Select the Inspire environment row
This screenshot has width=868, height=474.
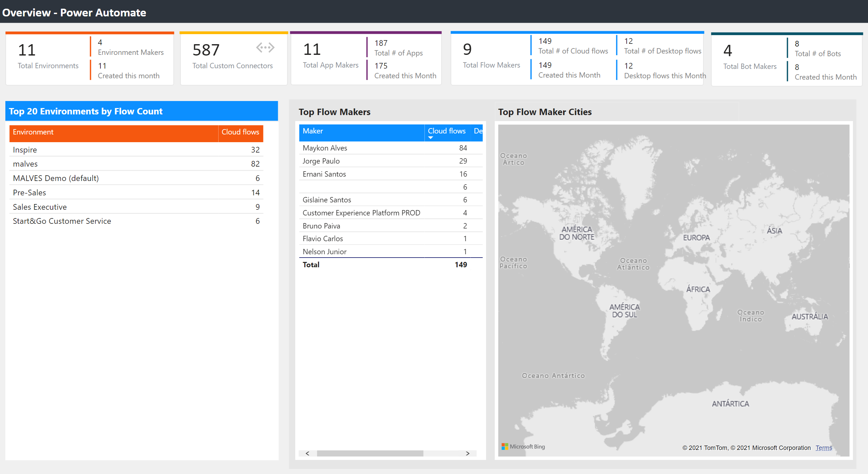101,150
